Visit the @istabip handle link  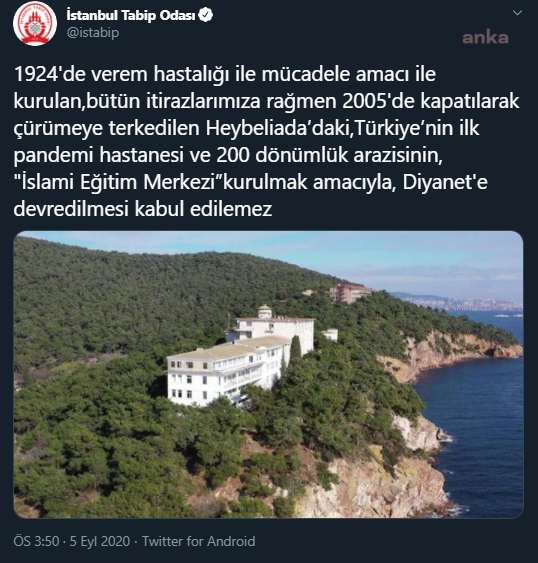point(93,33)
